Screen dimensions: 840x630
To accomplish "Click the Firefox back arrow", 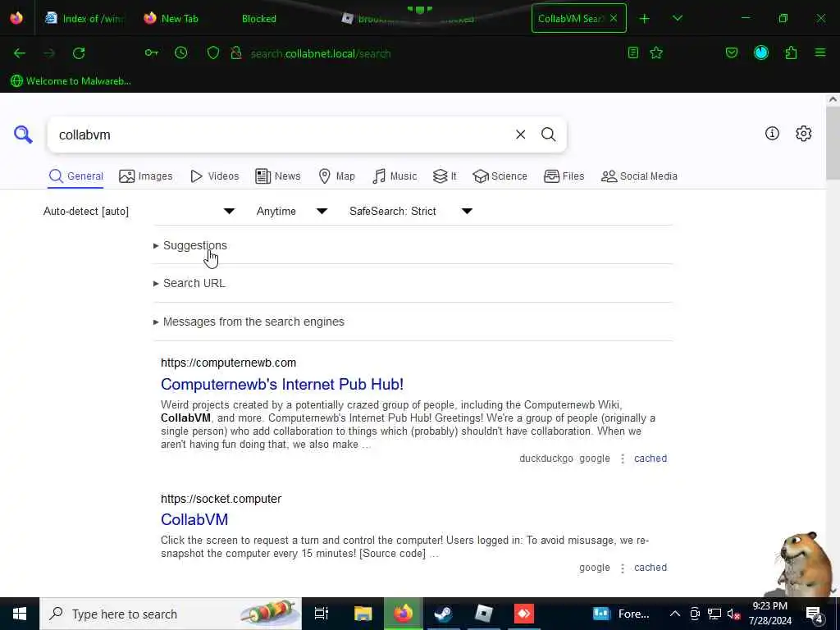I will pyautogui.click(x=20, y=53).
